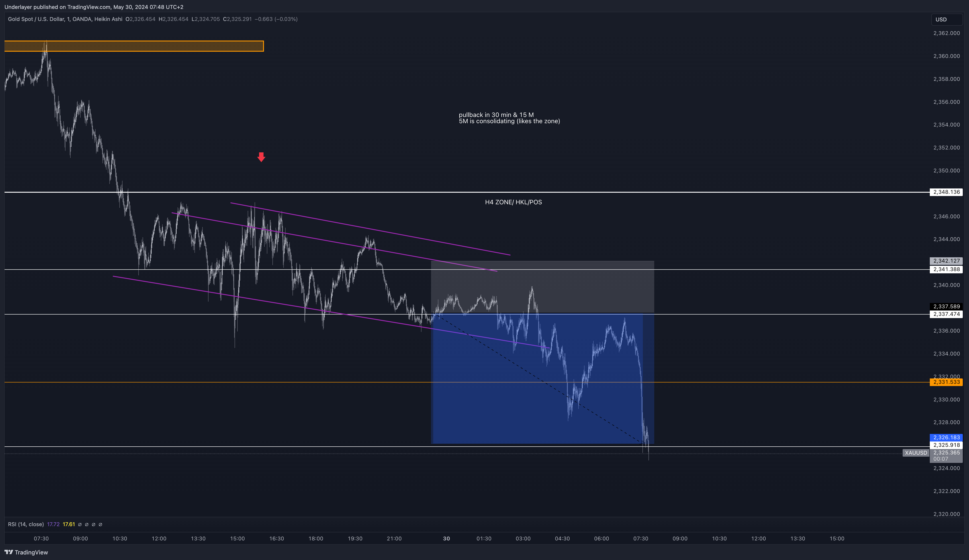Click the 21:00 time axis label
This screenshot has width=969, height=560.
point(394,538)
